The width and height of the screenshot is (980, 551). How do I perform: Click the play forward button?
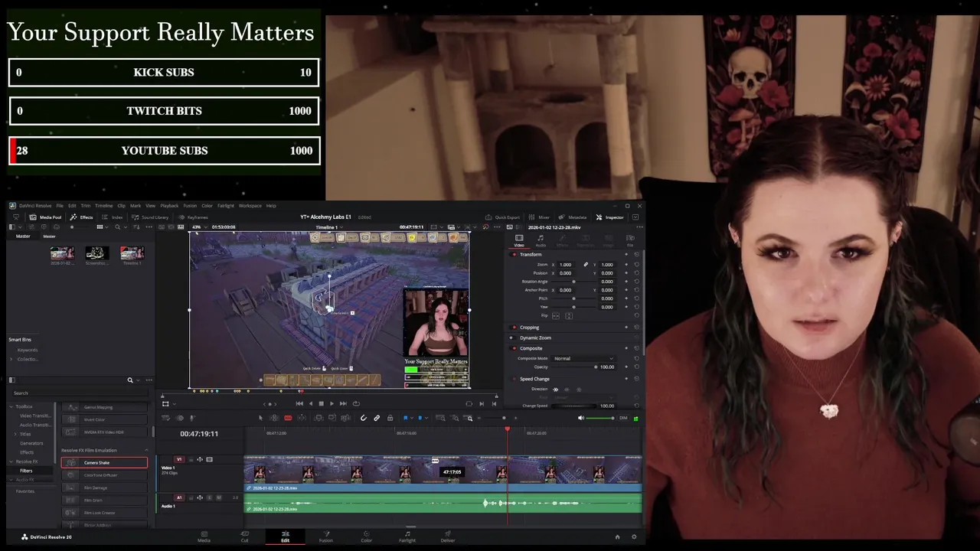tap(332, 403)
